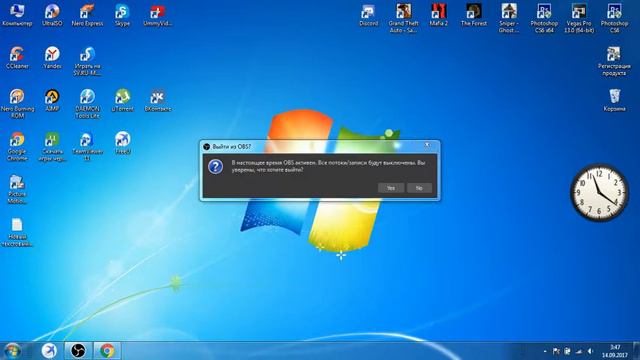
Task: Select the Skype desktop shortcut
Action: coord(122,15)
